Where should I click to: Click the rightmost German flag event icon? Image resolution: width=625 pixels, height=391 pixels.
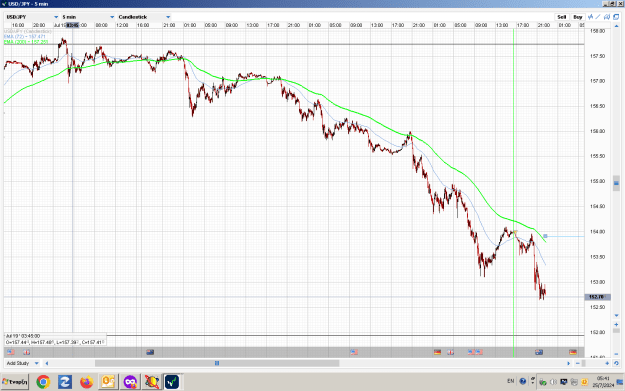[573, 352]
